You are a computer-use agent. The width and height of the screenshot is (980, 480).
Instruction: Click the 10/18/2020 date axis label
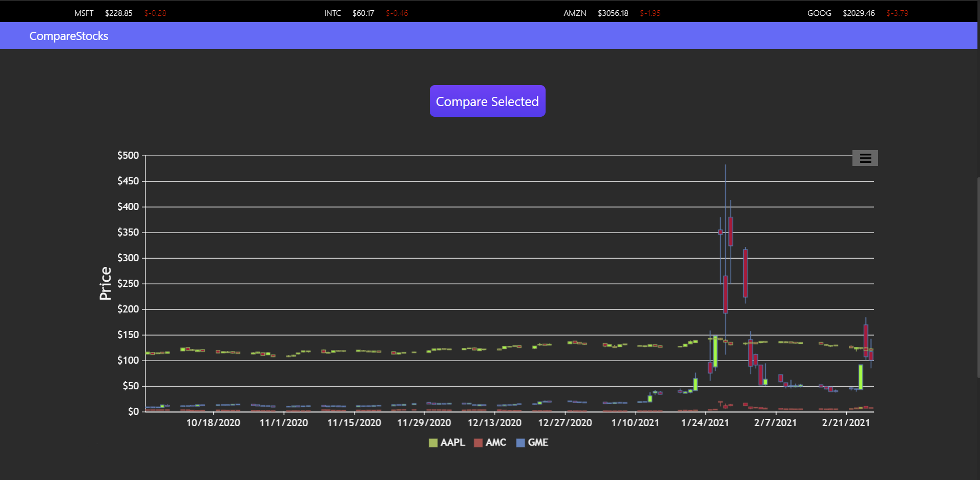click(213, 423)
